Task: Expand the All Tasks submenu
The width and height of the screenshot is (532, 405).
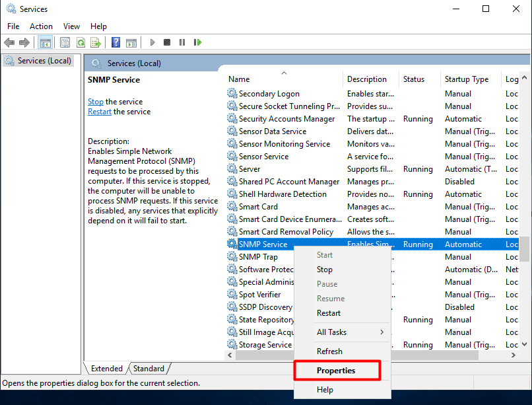Action: click(343, 332)
